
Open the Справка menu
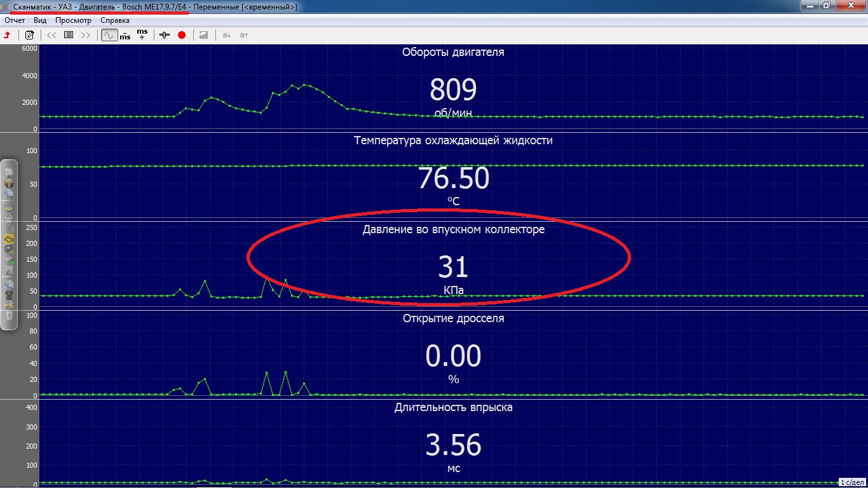(x=115, y=20)
